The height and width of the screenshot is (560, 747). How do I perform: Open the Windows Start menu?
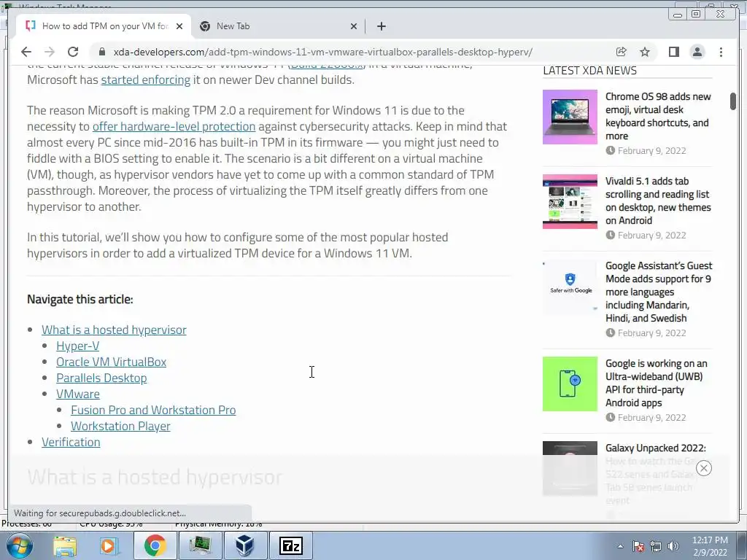18,545
